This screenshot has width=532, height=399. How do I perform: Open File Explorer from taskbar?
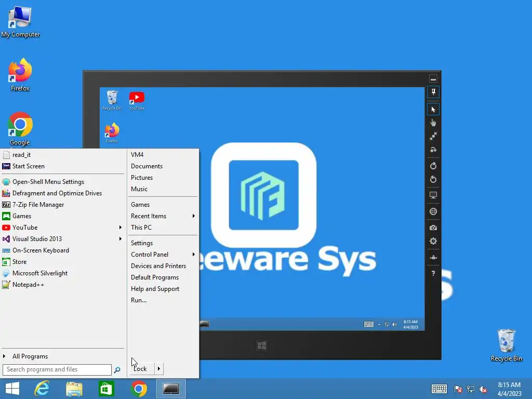tap(74, 389)
